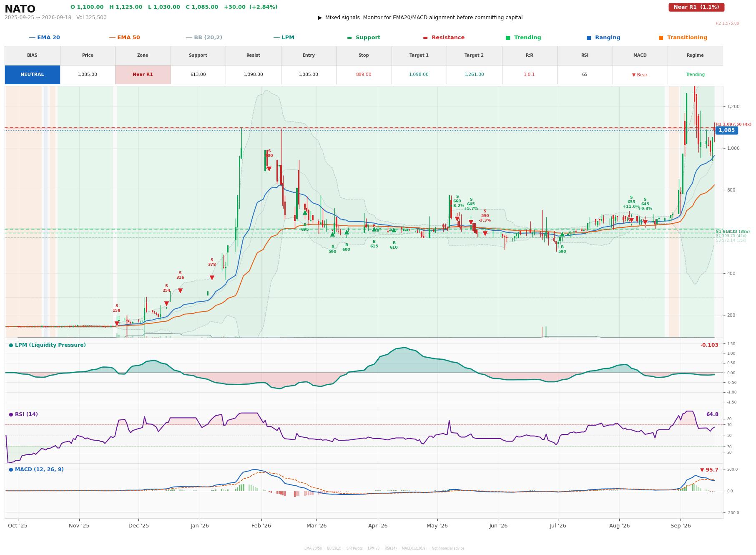Click the Vol 325,500 volume readout
This screenshot has height=555, width=756.
pos(91,18)
